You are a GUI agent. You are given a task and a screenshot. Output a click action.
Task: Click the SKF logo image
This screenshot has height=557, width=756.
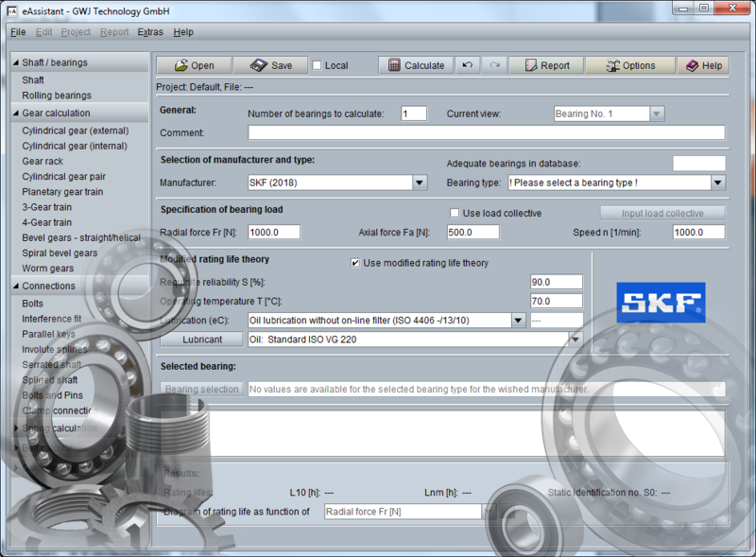click(x=661, y=302)
